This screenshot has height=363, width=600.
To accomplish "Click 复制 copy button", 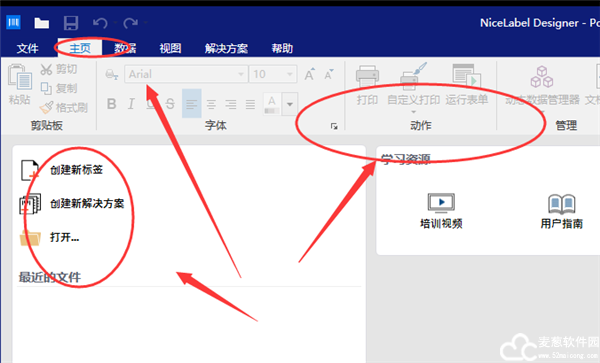I will click(59, 88).
